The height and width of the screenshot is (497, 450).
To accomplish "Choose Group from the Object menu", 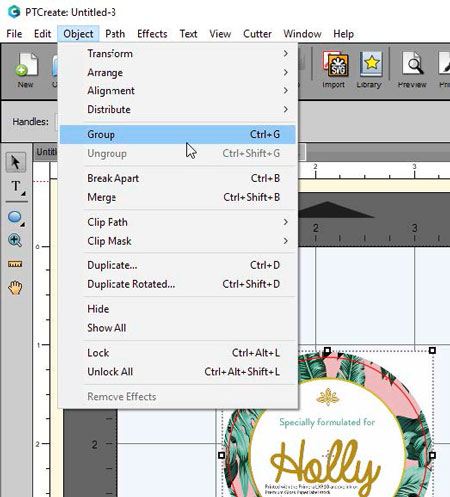I will click(x=177, y=134).
